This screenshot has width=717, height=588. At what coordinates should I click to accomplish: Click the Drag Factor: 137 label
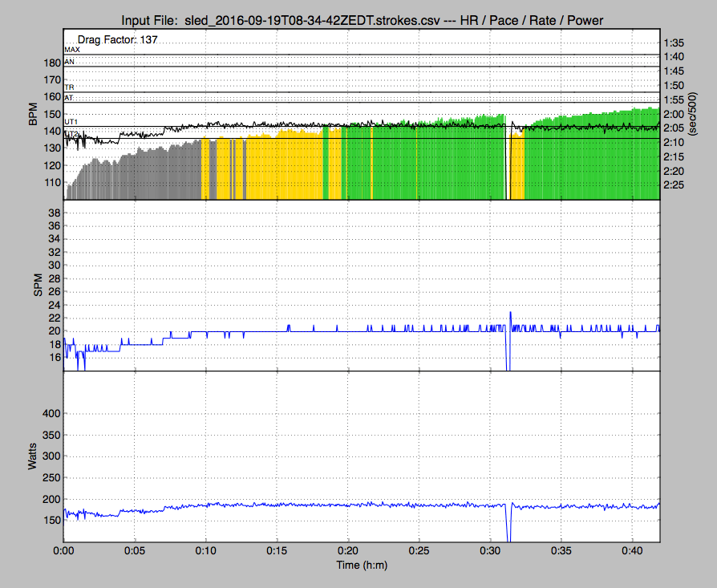[x=117, y=39]
